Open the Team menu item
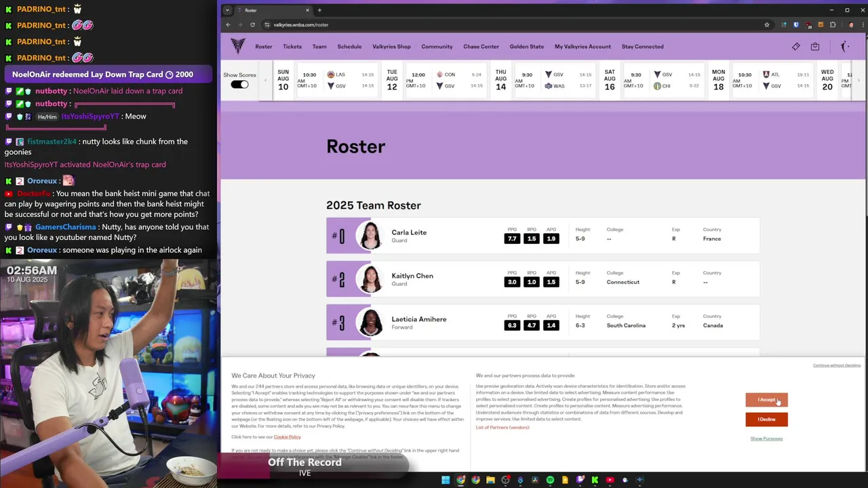The image size is (868, 488). pos(319,47)
